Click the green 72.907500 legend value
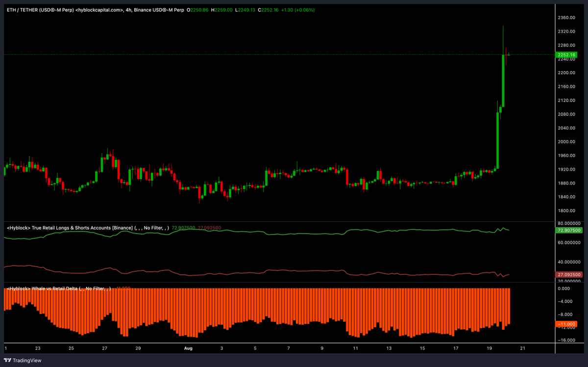The width and height of the screenshot is (588, 367). [184, 228]
